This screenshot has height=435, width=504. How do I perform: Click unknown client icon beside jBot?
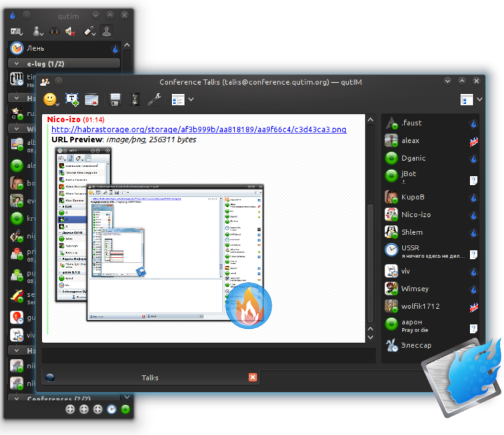[473, 181]
